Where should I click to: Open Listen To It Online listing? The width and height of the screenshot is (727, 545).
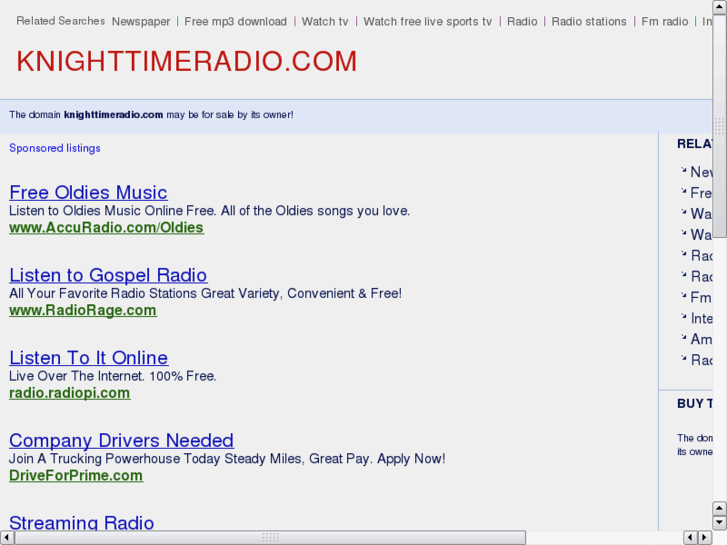pyautogui.click(x=89, y=358)
